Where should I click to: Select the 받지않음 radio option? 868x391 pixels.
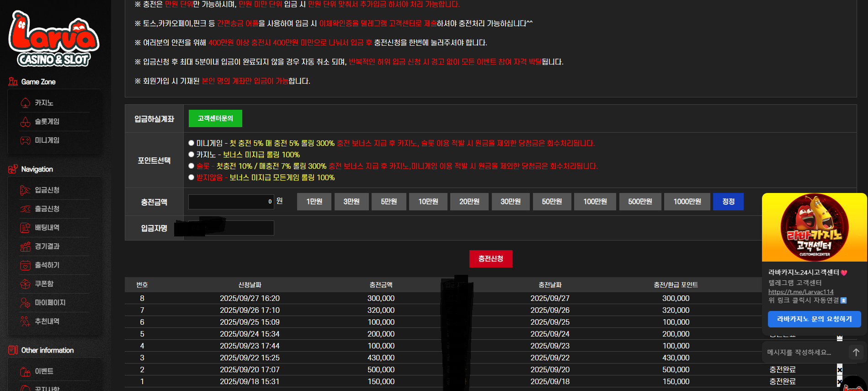(192, 177)
